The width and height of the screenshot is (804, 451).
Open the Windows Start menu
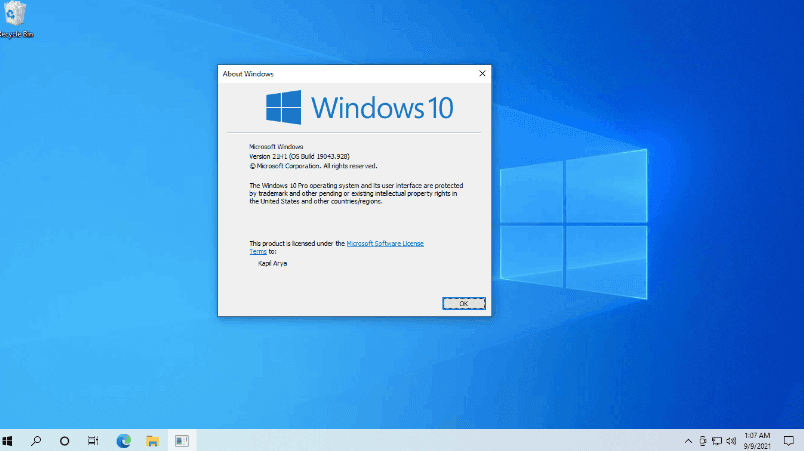click(7, 441)
